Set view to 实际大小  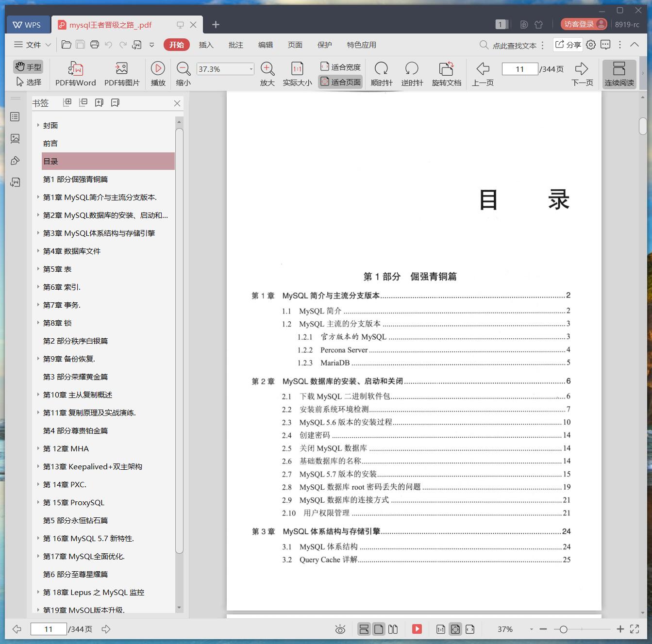(x=297, y=74)
